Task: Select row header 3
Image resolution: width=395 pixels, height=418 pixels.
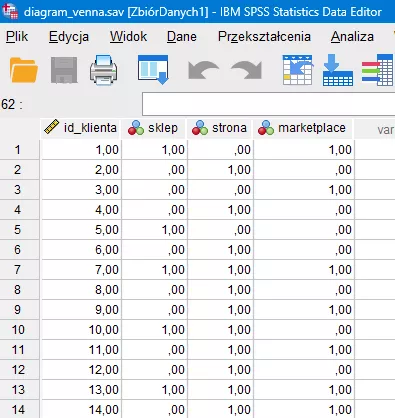Action: (19, 190)
